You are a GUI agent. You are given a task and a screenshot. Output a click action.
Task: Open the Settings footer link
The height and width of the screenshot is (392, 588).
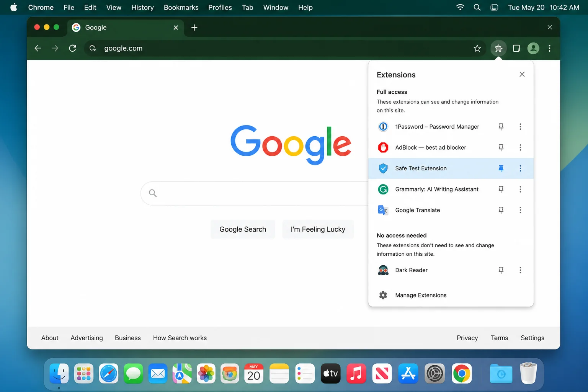[x=532, y=338]
